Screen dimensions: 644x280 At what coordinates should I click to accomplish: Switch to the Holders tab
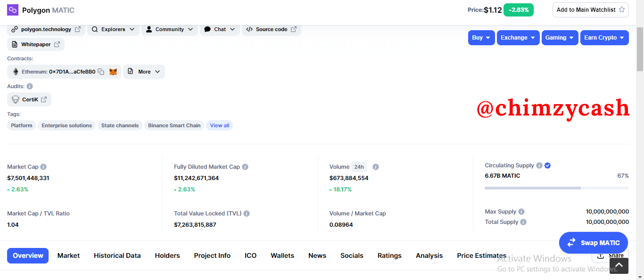[167, 255]
